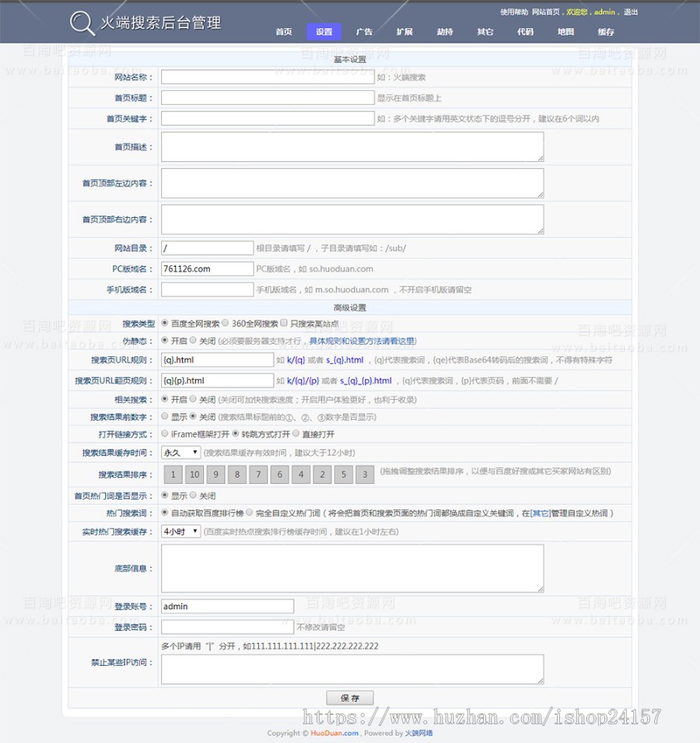Click the 使用帮助 link
Viewport: 700px width, 743px height.
tap(514, 12)
